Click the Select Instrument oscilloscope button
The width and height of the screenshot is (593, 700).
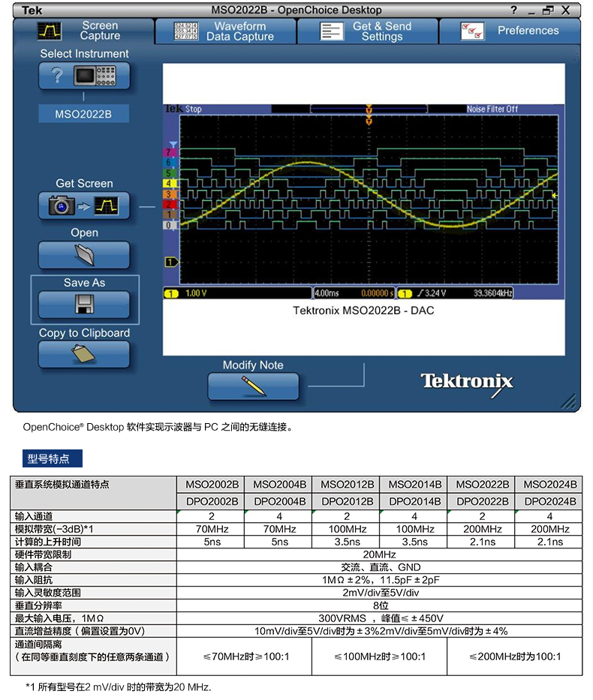coord(84,76)
